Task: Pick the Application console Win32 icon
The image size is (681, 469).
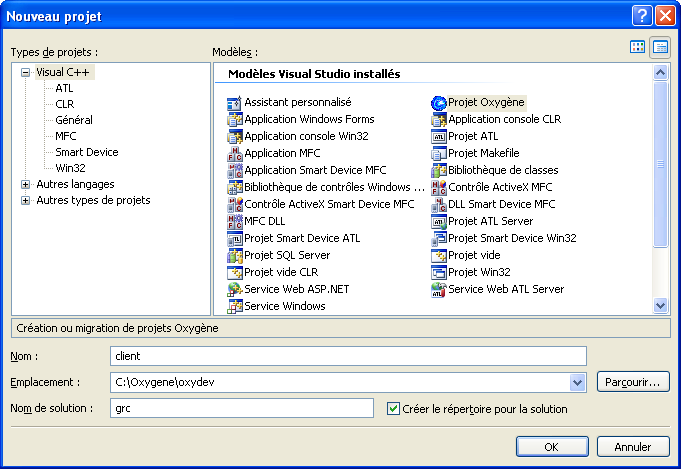Action: click(x=234, y=136)
